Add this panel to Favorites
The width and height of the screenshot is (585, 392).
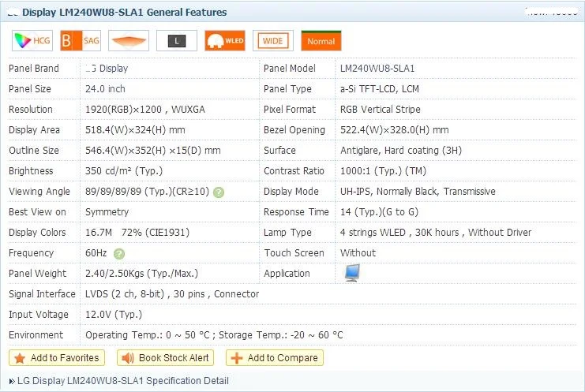56,358
